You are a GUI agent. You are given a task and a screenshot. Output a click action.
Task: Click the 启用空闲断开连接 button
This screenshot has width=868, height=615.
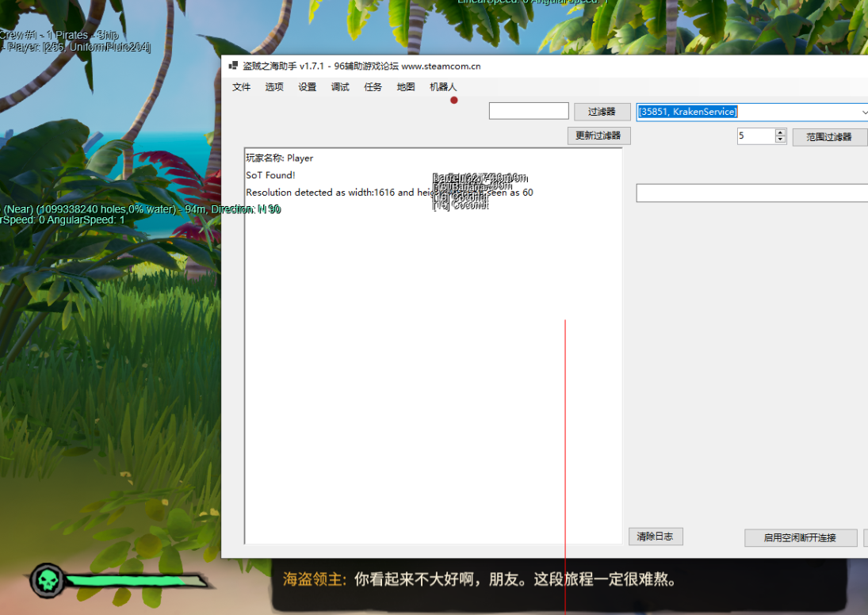(x=801, y=537)
